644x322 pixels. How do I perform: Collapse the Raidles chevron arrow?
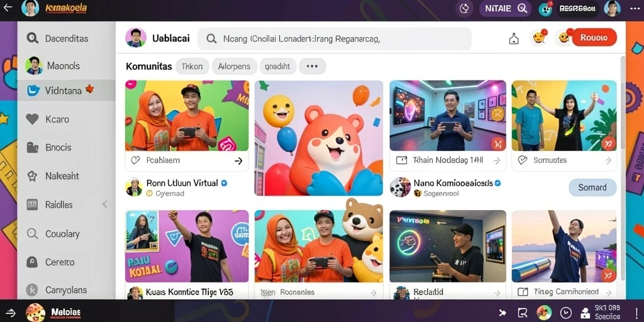tap(105, 204)
